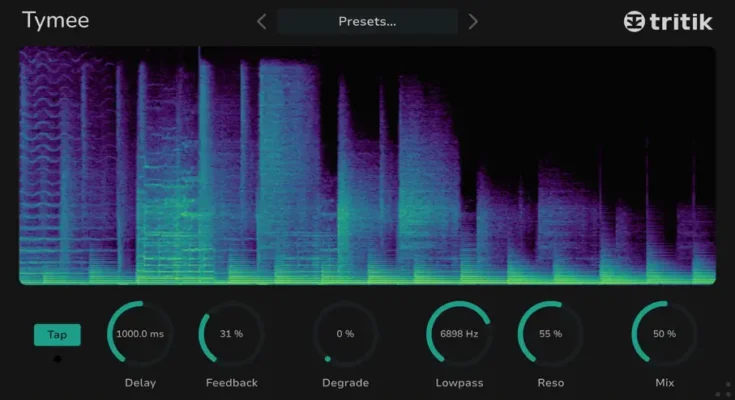Click the Mix label text
This screenshot has height=400, width=735.
click(664, 383)
